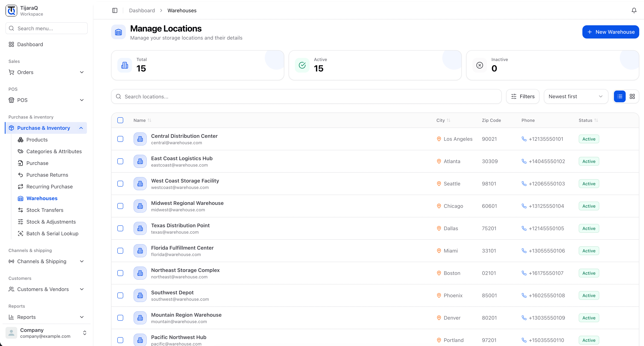Switch to grid view layout
The width and height of the screenshot is (644, 346).
[632, 96]
